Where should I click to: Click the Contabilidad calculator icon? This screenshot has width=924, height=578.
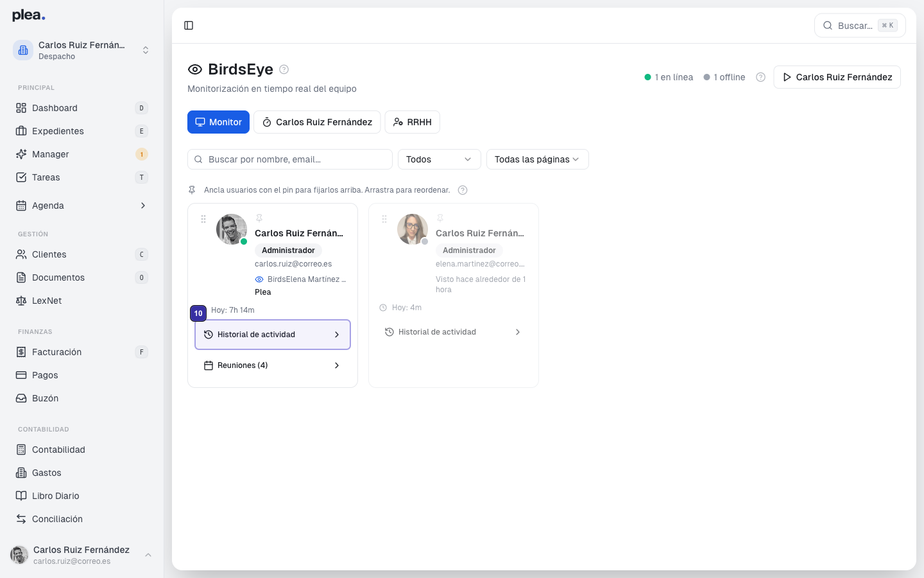(21, 450)
